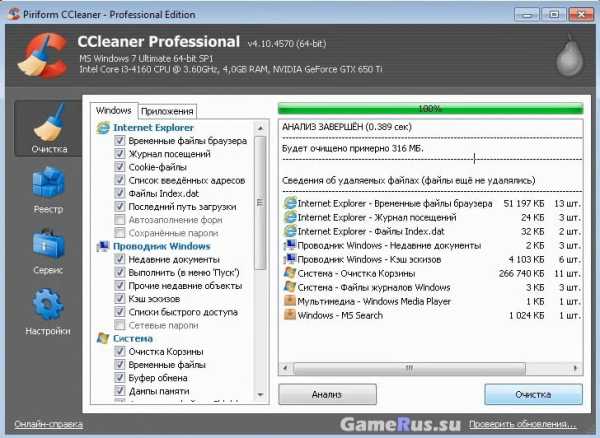
Task: Collapse the Проводник Windows category
Action: pyautogui.click(x=161, y=246)
